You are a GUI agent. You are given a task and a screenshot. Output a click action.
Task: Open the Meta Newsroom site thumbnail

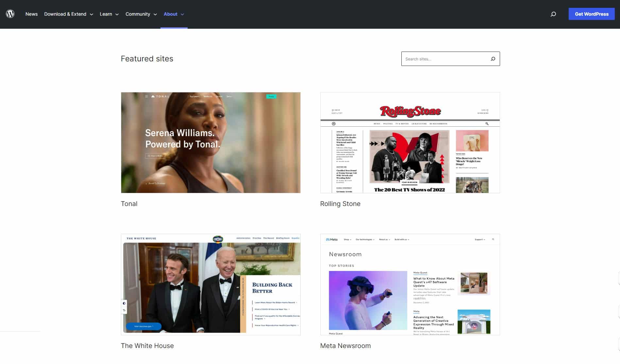pos(410,284)
